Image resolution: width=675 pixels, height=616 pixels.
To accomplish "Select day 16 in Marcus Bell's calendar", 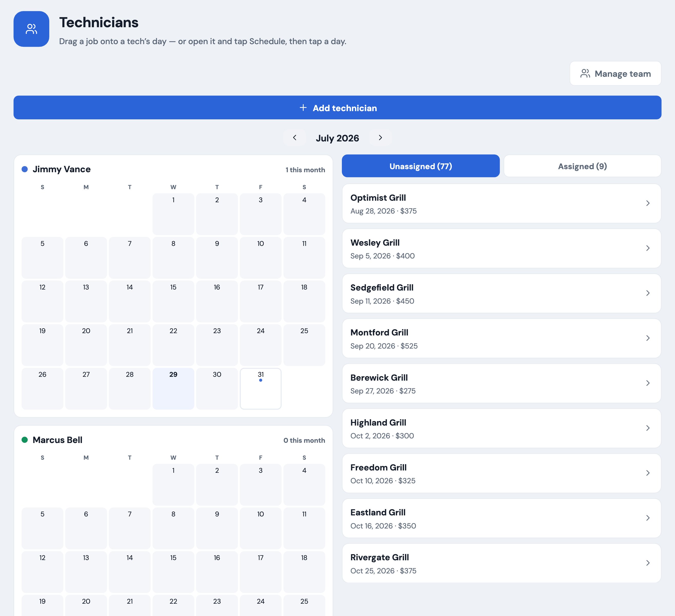I will click(x=217, y=572).
